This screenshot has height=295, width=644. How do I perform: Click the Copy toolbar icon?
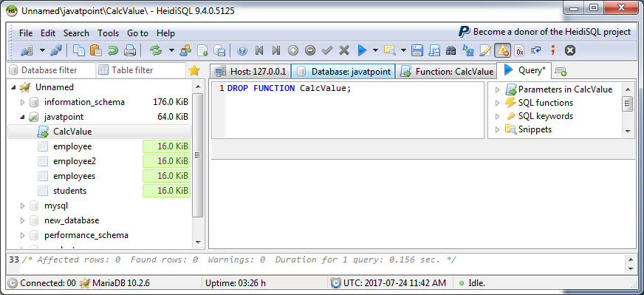tap(79, 50)
